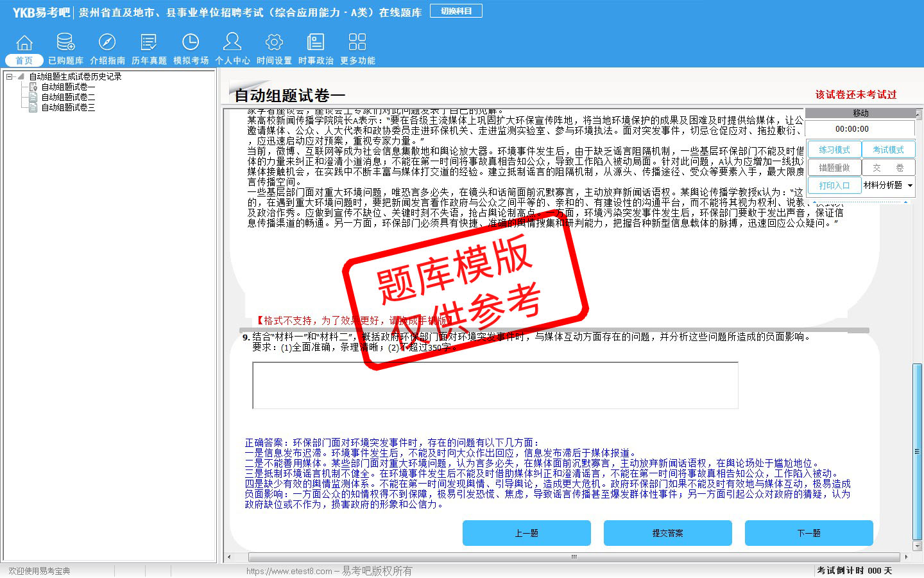The image size is (924, 578).
Task: Switch to 练习模式 practice mode
Action: (x=834, y=150)
